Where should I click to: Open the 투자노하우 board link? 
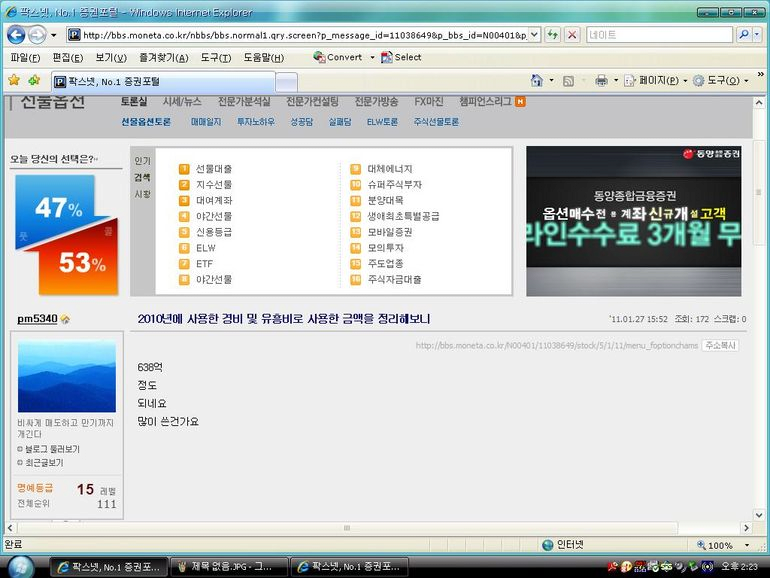[255, 122]
